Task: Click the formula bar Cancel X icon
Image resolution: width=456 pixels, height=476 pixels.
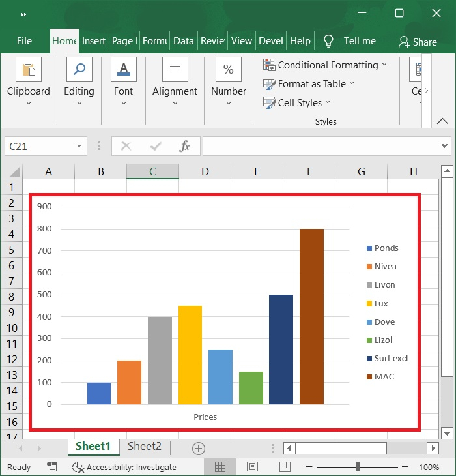Action: pos(126,146)
